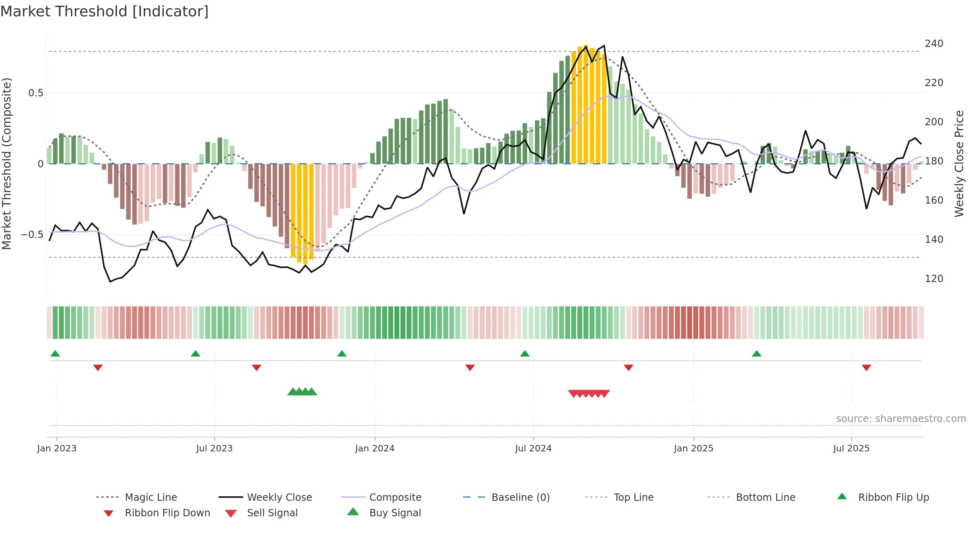Click the green Buy Signal cluster in late 2023

pyautogui.click(x=302, y=392)
